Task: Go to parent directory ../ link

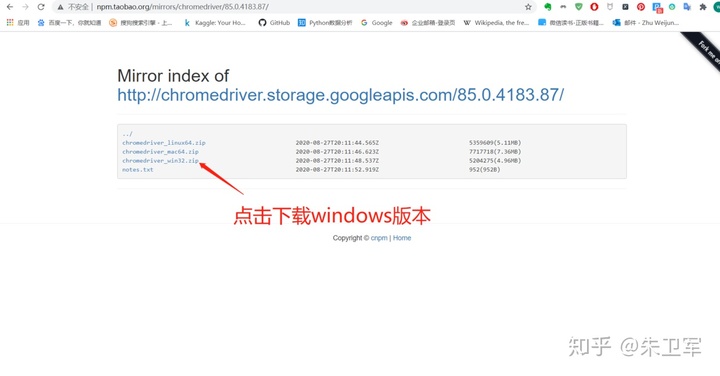Action: 127,134
